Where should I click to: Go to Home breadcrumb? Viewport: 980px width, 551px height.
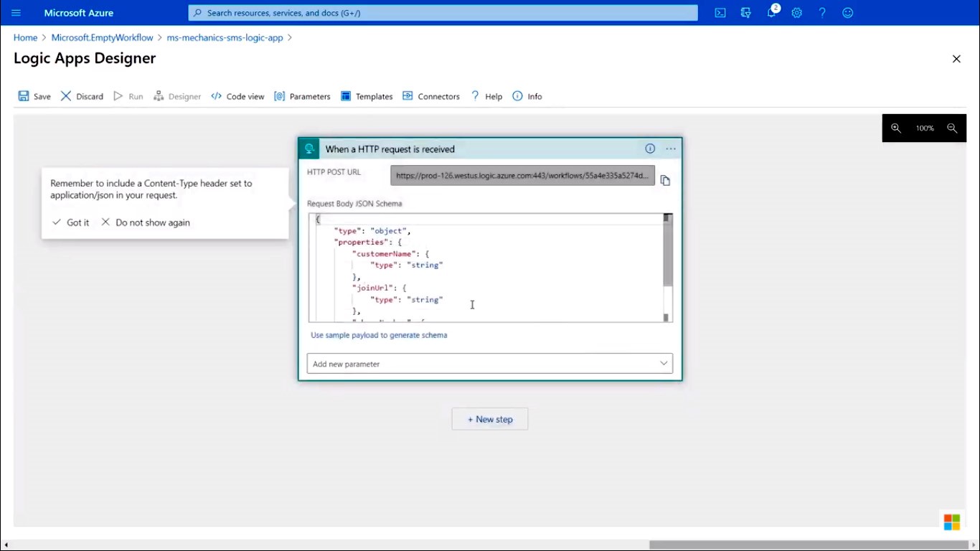(x=25, y=37)
